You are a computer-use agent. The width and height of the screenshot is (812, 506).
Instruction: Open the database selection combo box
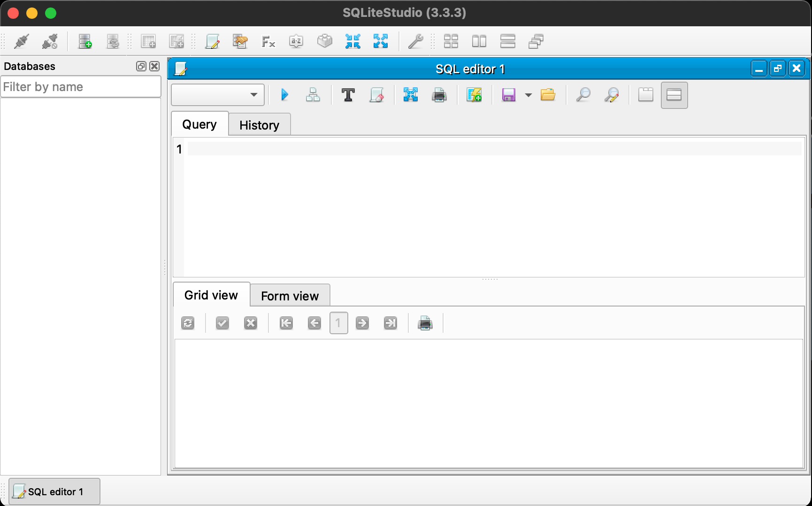218,95
